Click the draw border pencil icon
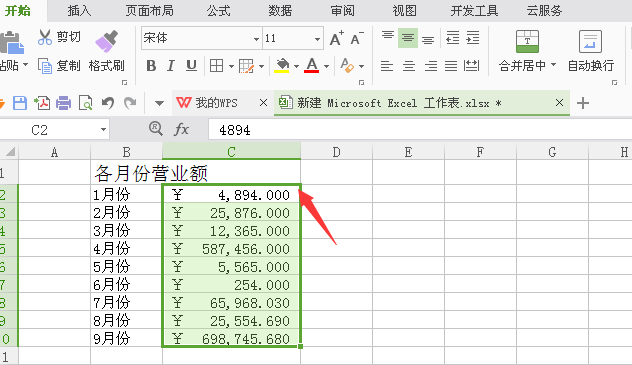 tap(246, 66)
